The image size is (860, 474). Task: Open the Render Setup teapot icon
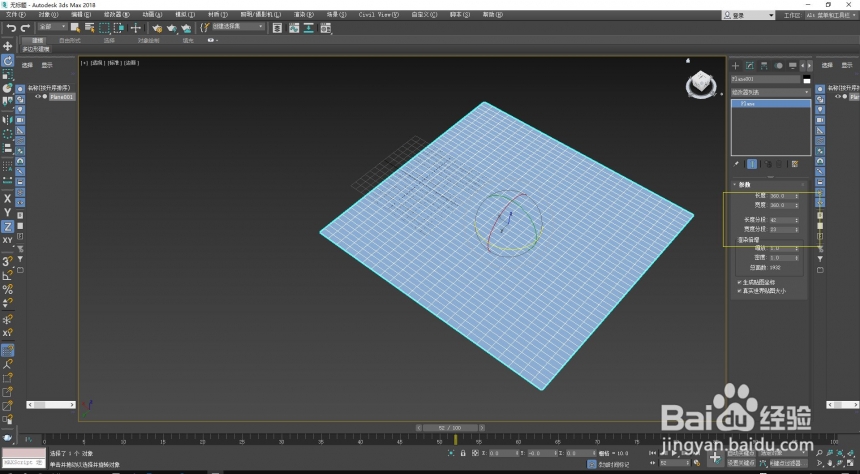click(157, 28)
